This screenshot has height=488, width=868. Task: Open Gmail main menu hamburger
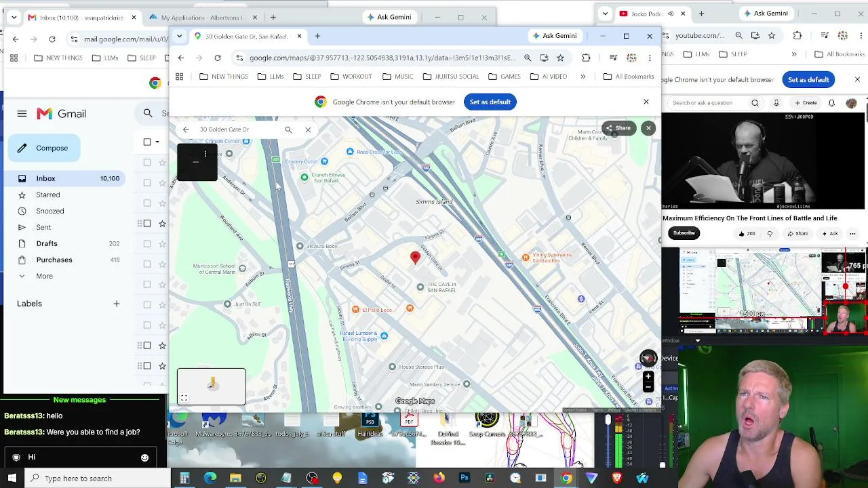point(22,114)
